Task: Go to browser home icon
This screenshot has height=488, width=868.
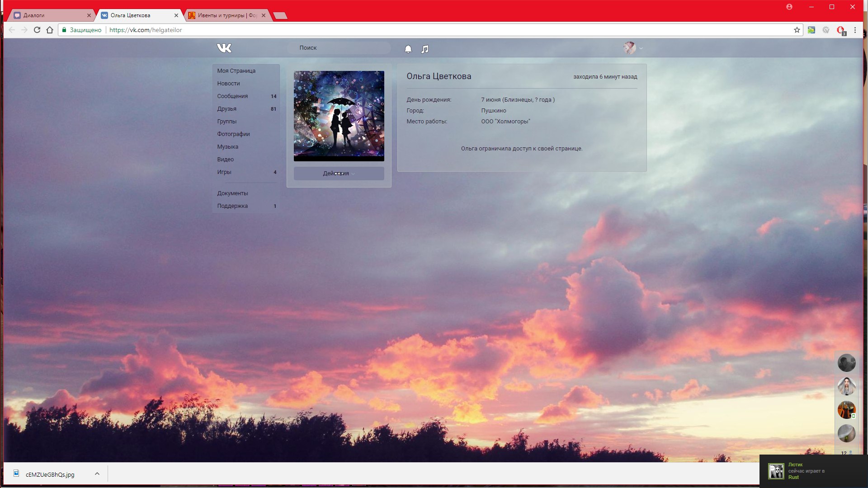Action: click(50, 30)
